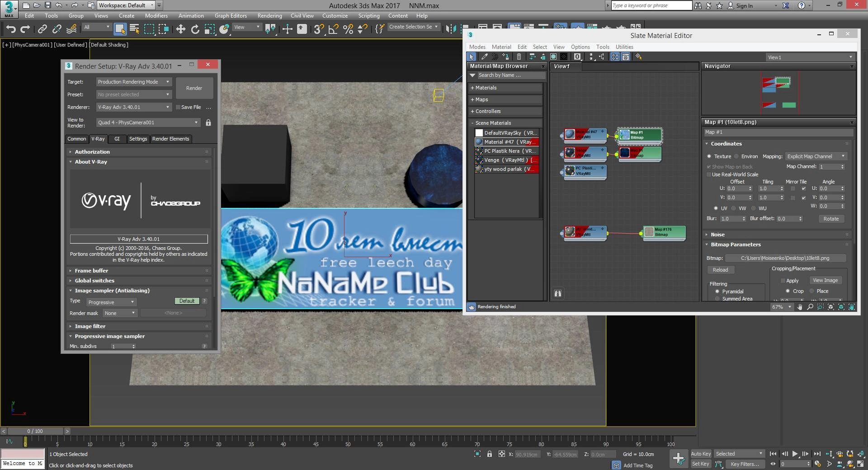868x470 pixels.
Task: Click the Rotate button in Coordinates
Action: pyautogui.click(x=831, y=219)
